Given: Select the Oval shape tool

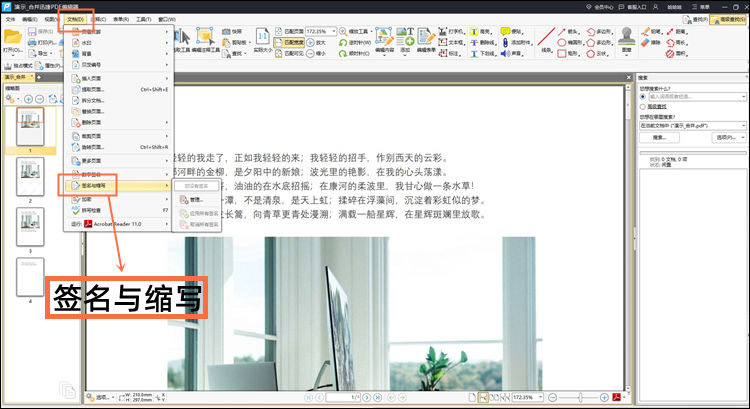Looking at the screenshot, I should coord(569,43).
